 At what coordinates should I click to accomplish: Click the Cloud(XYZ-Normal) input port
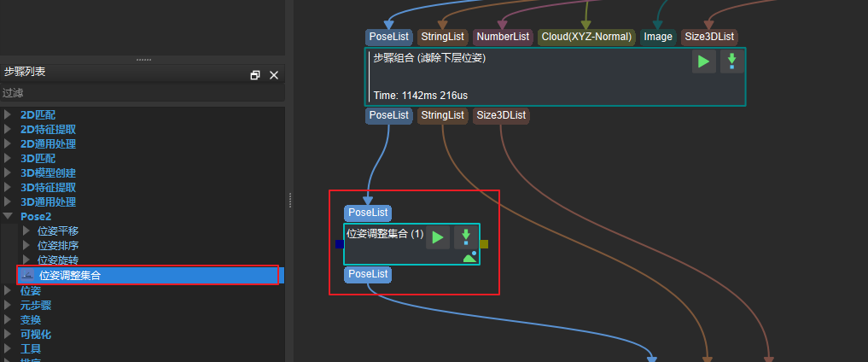(x=587, y=37)
